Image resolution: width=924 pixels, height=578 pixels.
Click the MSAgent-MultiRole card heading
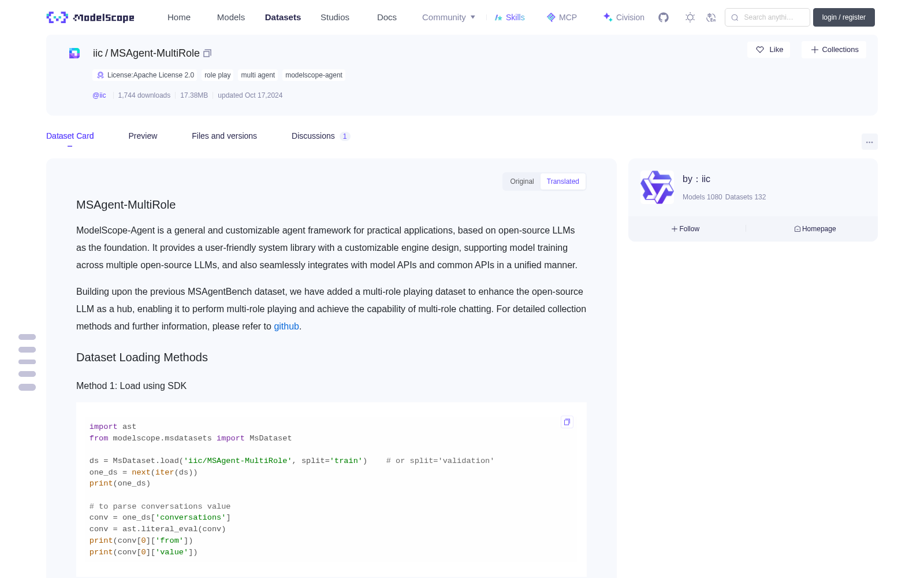[126, 205]
